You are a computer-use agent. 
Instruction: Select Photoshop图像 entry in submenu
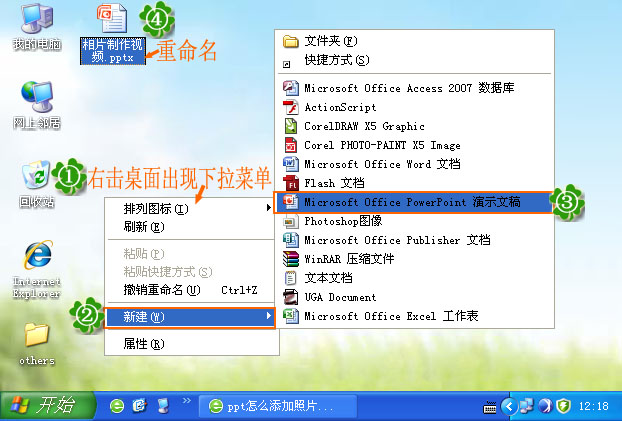coord(414,221)
